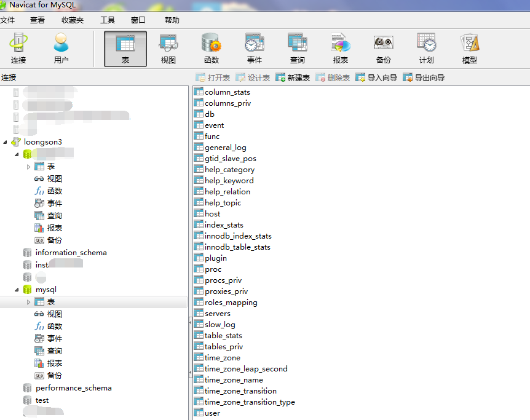Screen dimensions: 530x420
Task: Click the splitter collapse handle between panes
Action: pyautogui.click(x=191, y=347)
